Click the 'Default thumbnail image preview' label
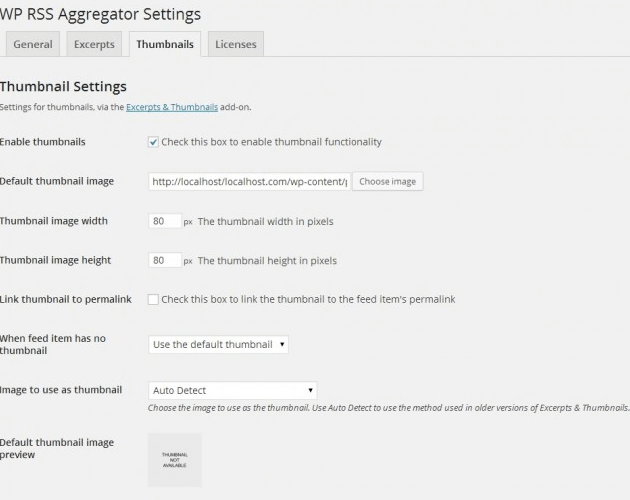Screen dimensions: 630x500 coord(57,449)
